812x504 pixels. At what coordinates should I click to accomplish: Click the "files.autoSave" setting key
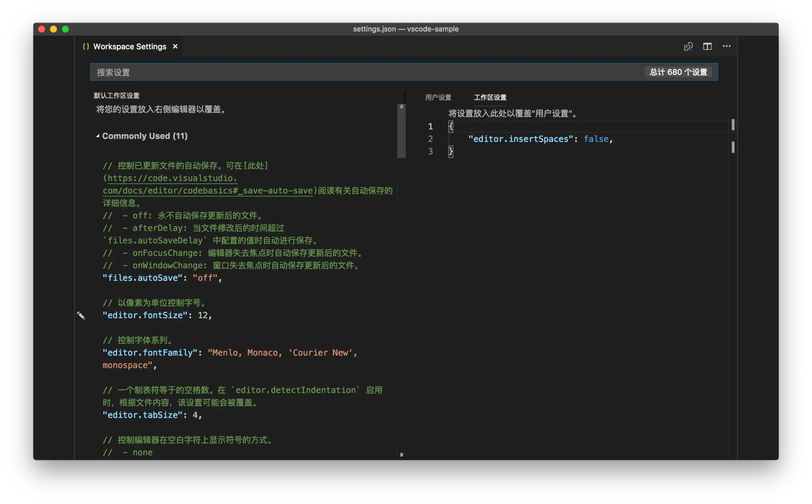click(143, 278)
